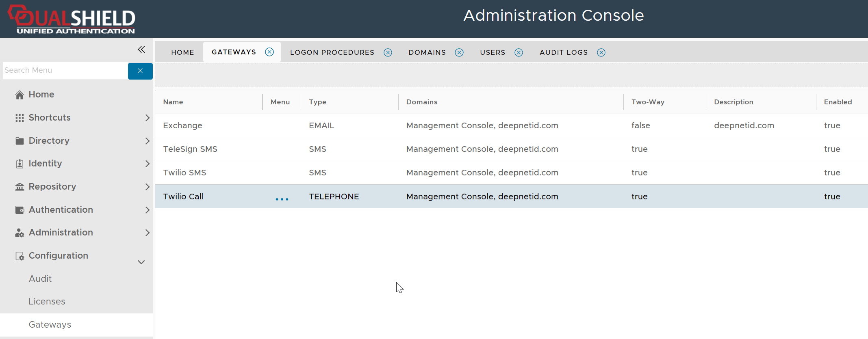The image size is (868, 339).
Task: Switch to the Audit Logs tab
Action: point(563,52)
